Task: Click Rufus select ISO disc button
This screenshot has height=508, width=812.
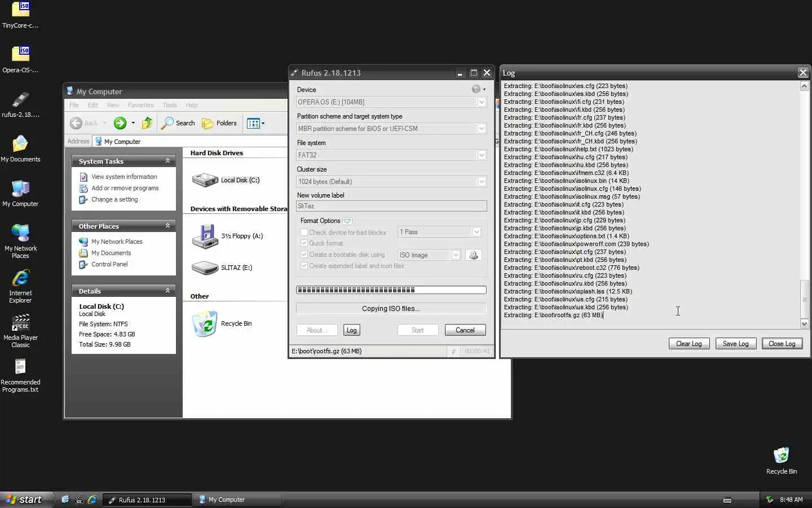Action: click(474, 255)
